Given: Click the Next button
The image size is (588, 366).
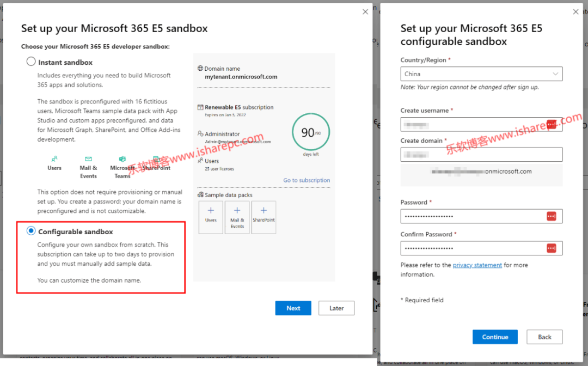Looking at the screenshot, I should pos(293,308).
